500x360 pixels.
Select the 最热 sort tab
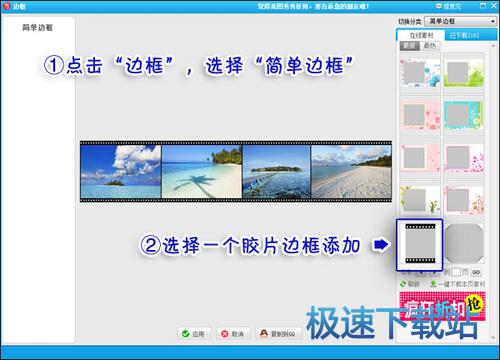click(x=430, y=46)
